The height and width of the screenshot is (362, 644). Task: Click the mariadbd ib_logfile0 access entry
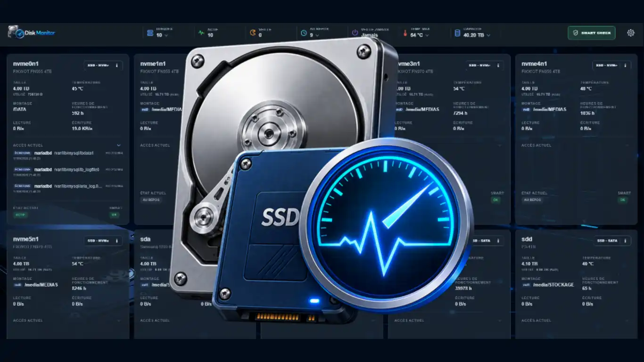68,171
